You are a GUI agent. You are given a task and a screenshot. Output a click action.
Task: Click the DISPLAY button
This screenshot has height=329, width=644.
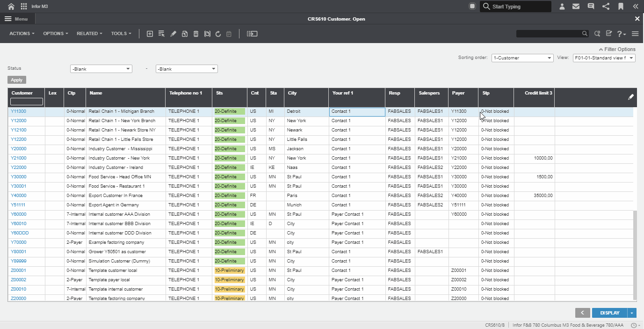tap(609, 313)
